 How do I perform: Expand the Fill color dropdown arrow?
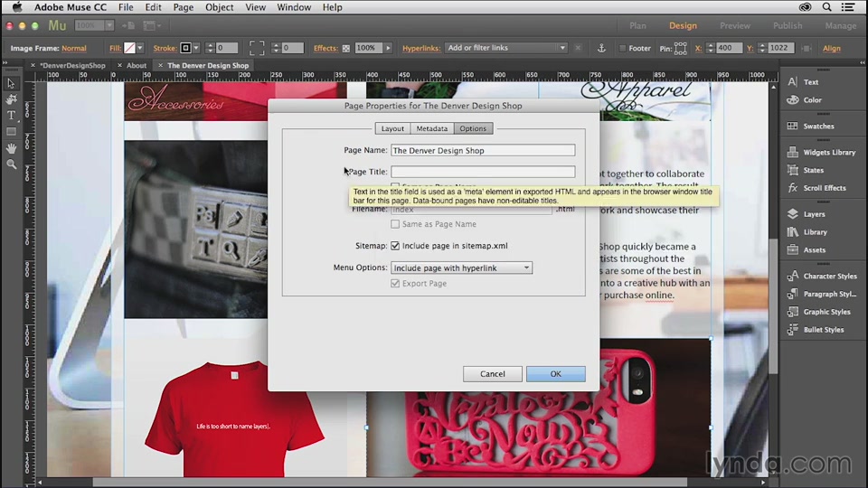pyautogui.click(x=140, y=48)
